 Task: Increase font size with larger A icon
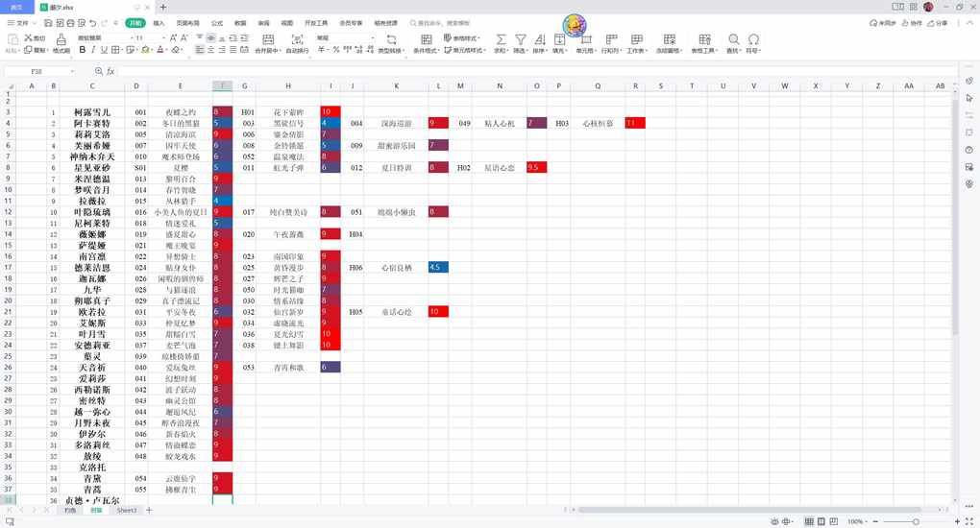pos(173,38)
